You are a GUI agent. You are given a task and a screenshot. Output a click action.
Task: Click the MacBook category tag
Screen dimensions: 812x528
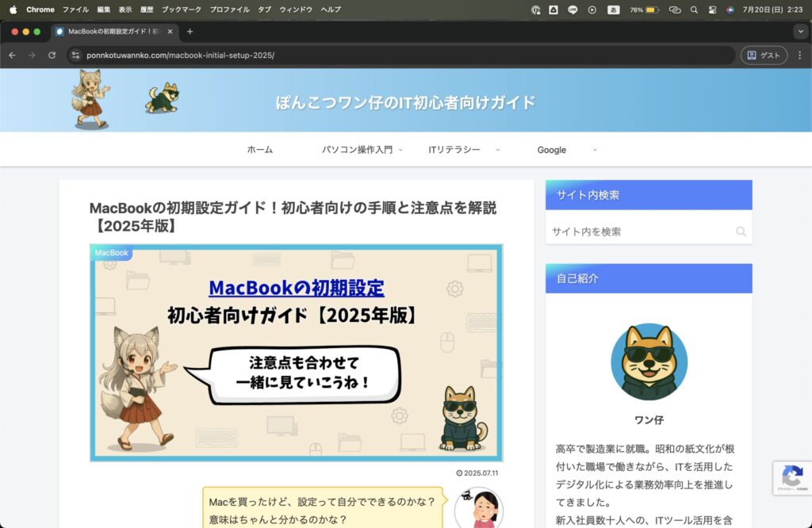111,253
